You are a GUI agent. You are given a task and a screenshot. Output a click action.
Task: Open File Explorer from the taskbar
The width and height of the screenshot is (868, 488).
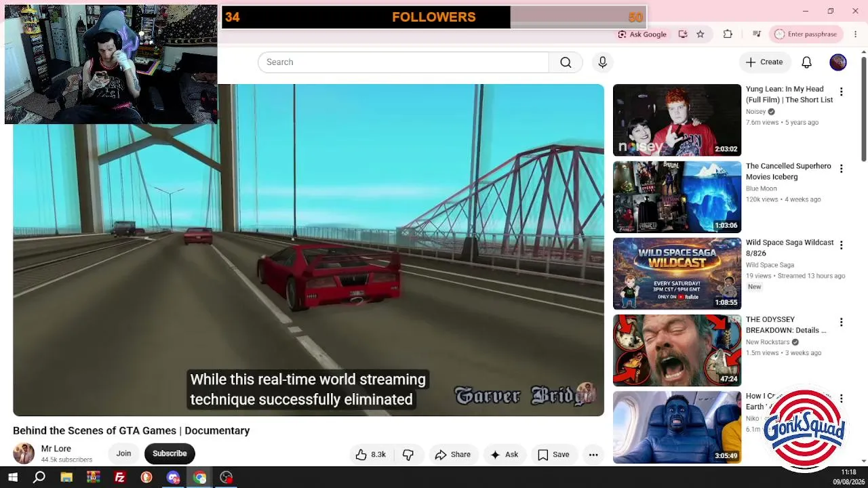66,478
